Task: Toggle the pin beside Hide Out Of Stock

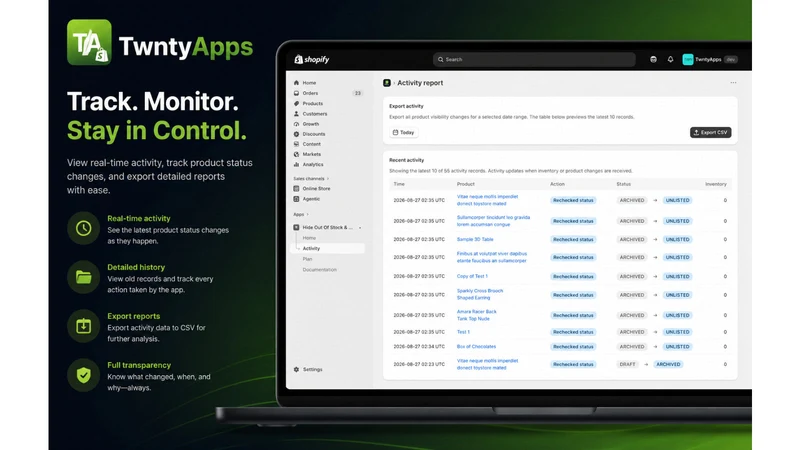Action: [360, 228]
